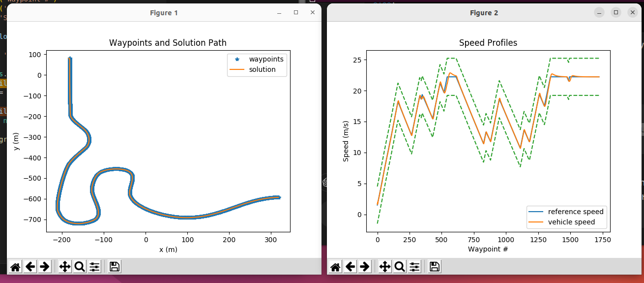Screen dimensions: 644x283
Task: Go forward to next view in Figure 1
Action: coord(44,267)
